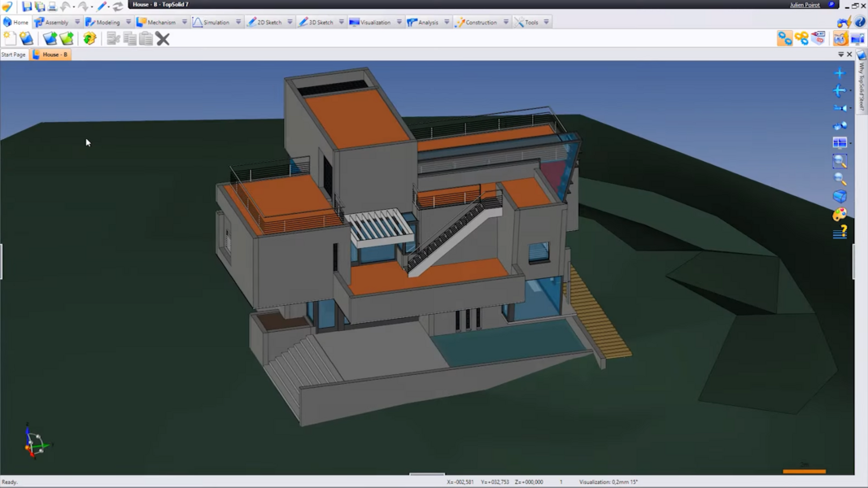Open the Modeling tab dropdown arrow
The height and width of the screenshot is (488, 868).
click(127, 22)
